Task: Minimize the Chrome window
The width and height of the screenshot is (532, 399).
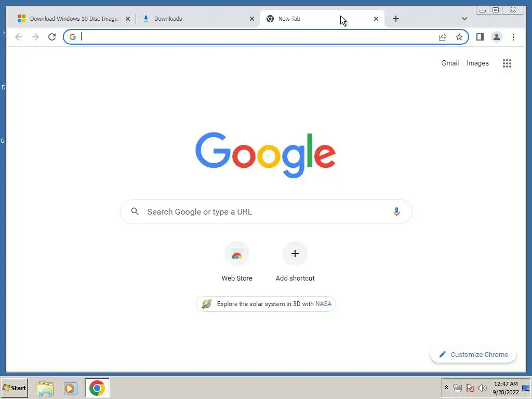Action: coord(483,10)
